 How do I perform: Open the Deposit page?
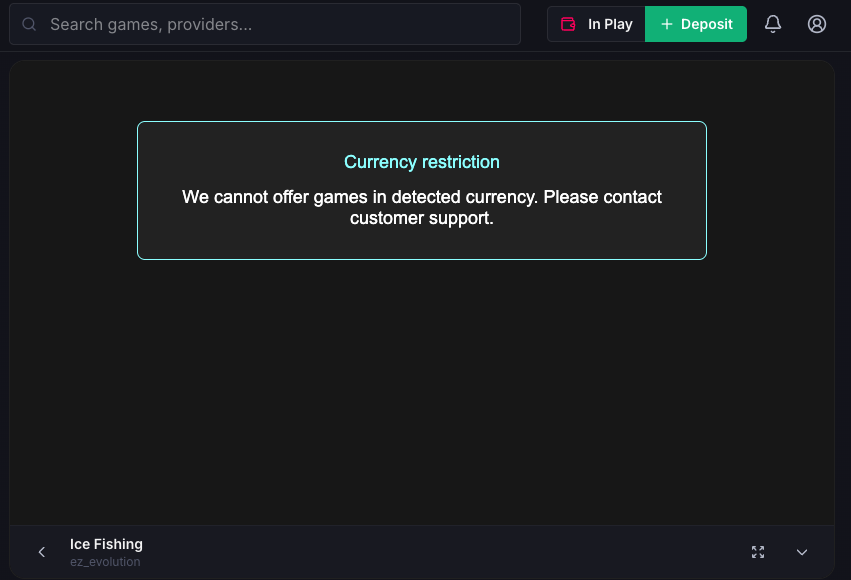tap(696, 23)
